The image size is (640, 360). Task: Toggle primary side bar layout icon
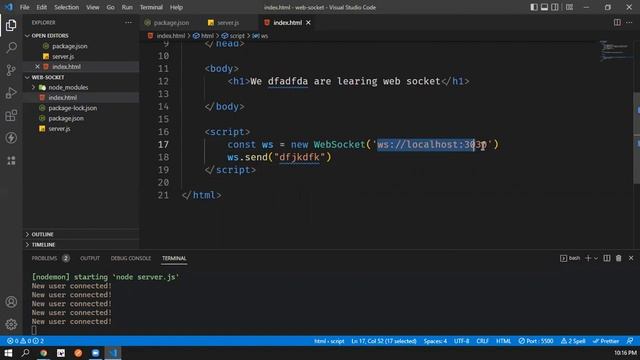coord(534,7)
